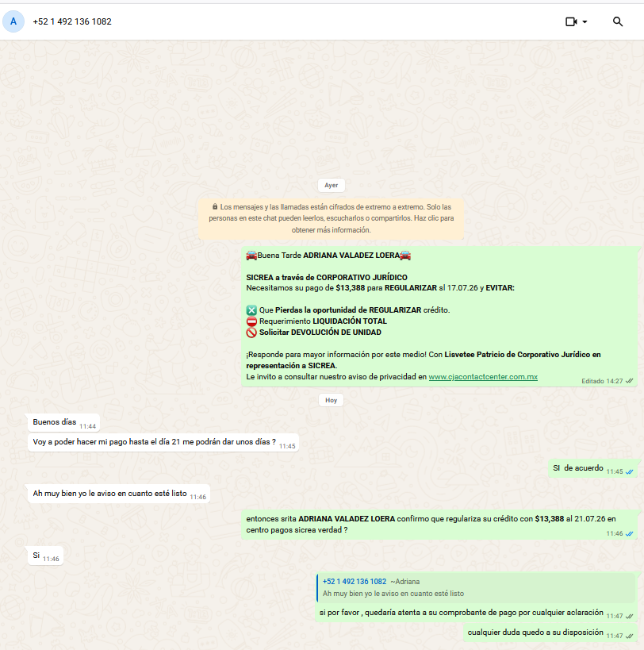Click the incoming 'Si' message
This screenshot has height=650, width=644.
coord(45,556)
